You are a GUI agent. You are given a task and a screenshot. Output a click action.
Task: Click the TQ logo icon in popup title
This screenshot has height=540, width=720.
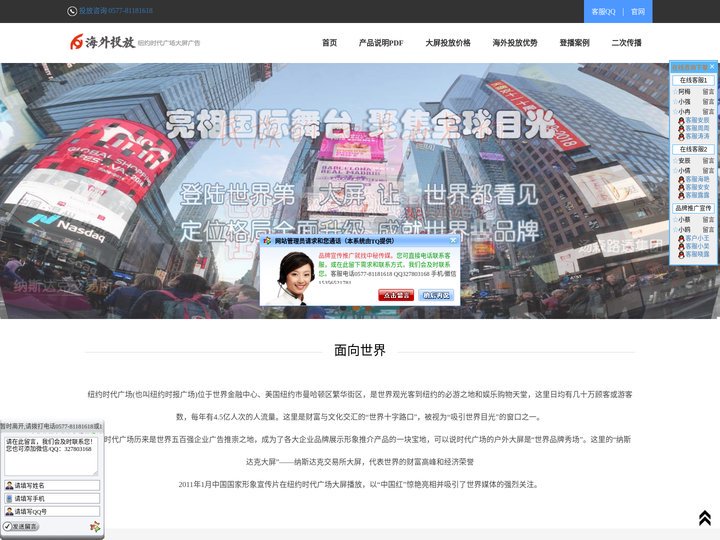[x=267, y=241]
